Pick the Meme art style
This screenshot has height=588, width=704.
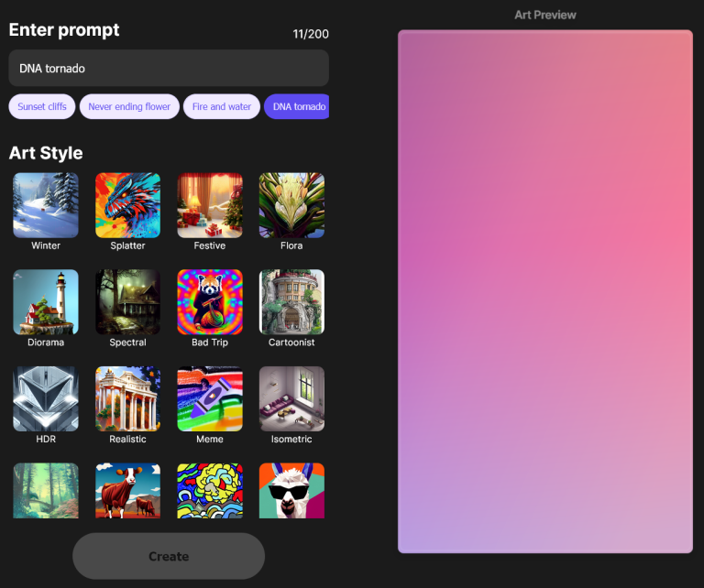(x=210, y=398)
